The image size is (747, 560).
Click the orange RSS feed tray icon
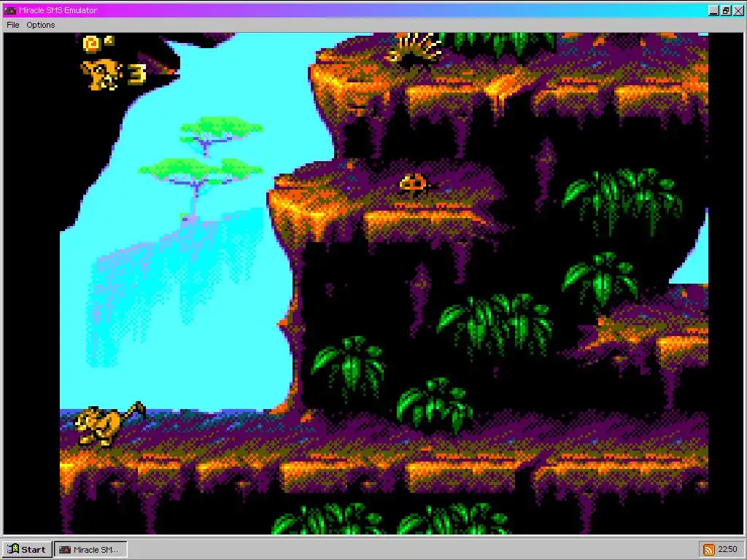[x=708, y=550]
